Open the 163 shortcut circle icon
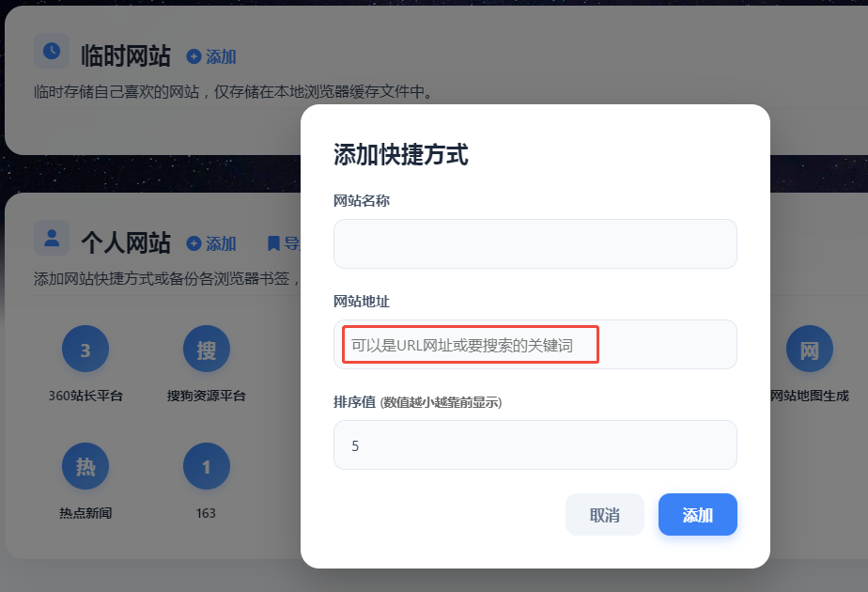Screen dimensions: 868x592 click(206, 466)
